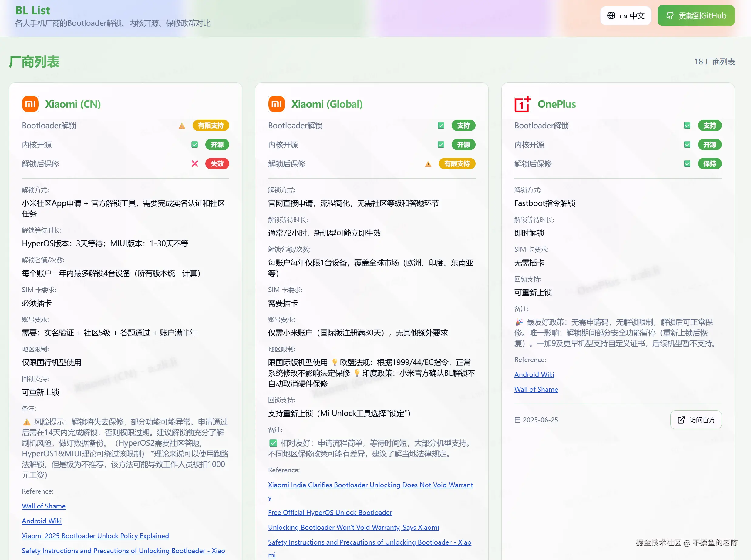This screenshot has width=751, height=560.
Task: Click warning icon beside Xiaomi CN Bootloader解锁
Action: point(182,126)
